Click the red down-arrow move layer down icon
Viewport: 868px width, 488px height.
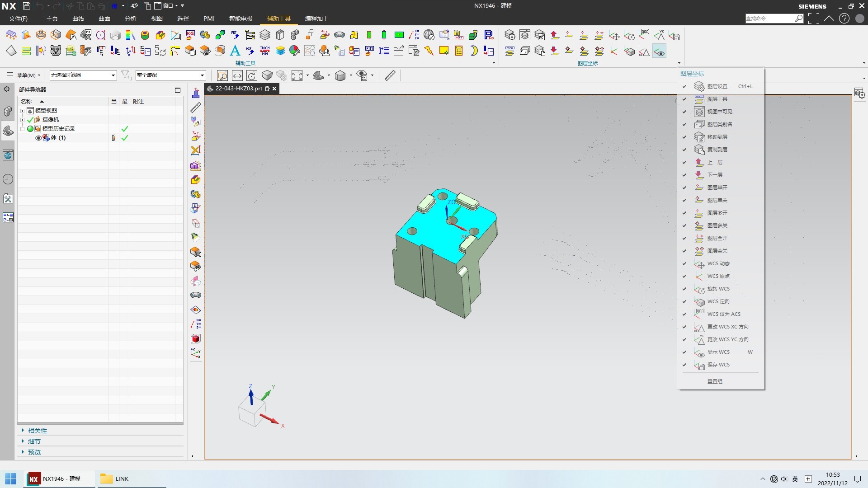point(555,51)
